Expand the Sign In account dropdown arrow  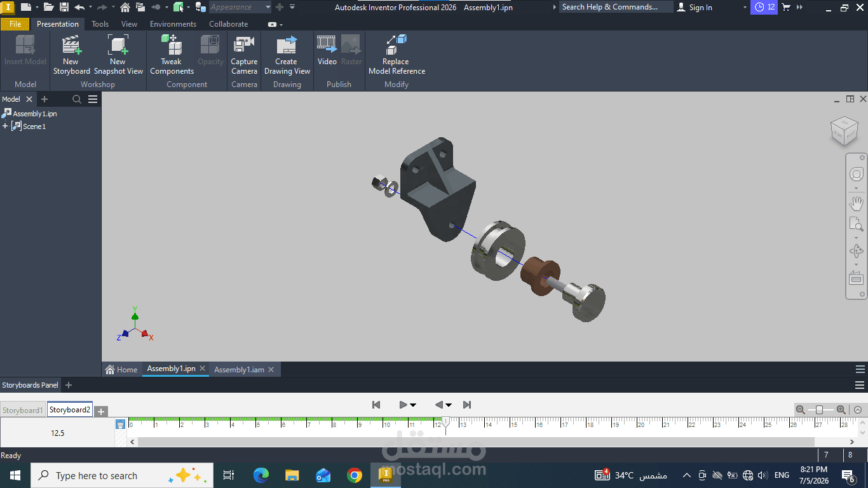coord(745,7)
